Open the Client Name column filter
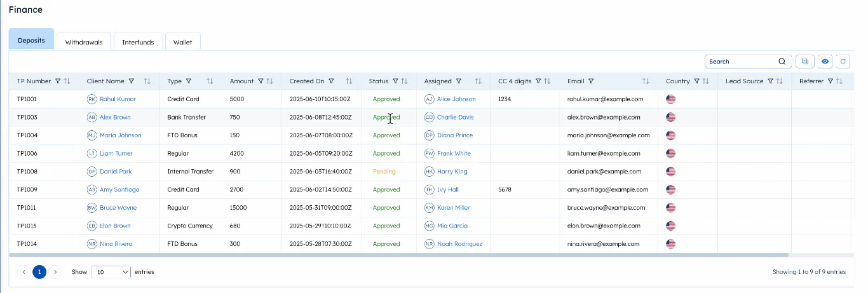The width and height of the screenshot is (868, 293). (132, 81)
